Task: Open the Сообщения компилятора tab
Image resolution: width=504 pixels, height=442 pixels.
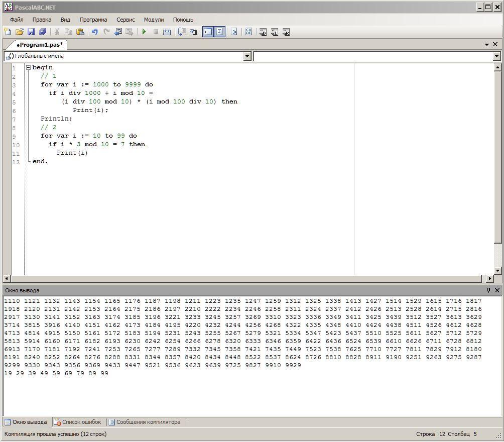Action: [x=145, y=422]
